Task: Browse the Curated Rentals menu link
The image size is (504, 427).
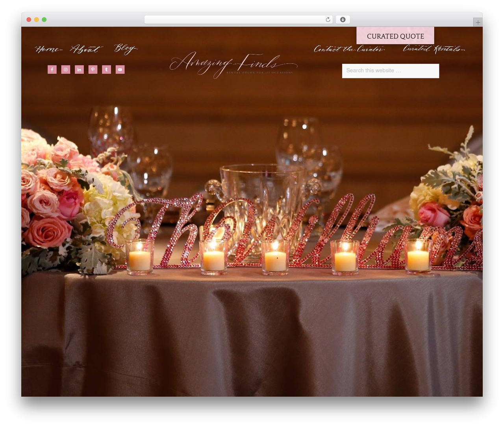Action: point(434,49)
